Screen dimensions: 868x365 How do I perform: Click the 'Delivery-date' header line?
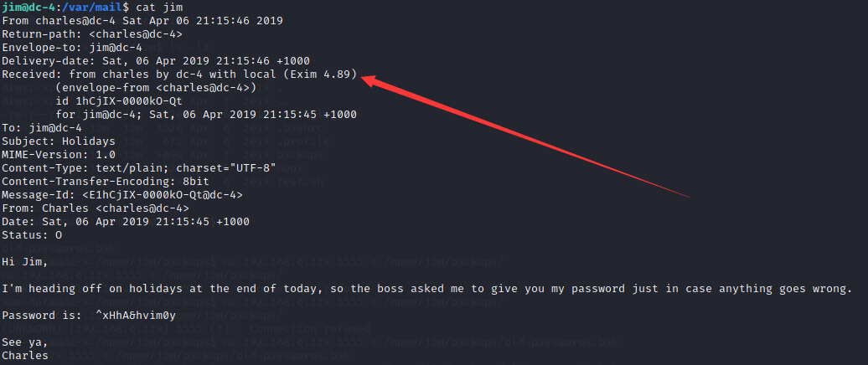pyautogui.click(x=156, y=61)
